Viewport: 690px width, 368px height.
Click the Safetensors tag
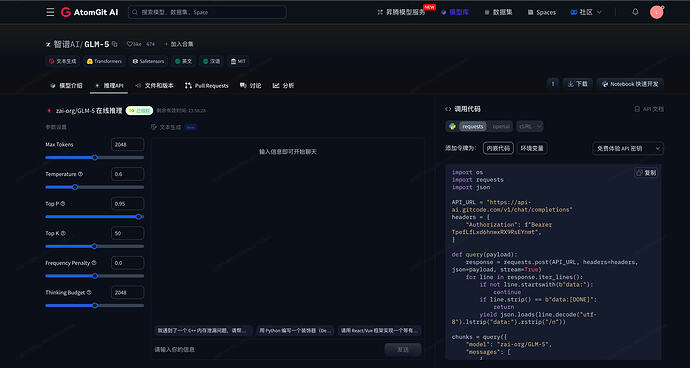[148, 61]
